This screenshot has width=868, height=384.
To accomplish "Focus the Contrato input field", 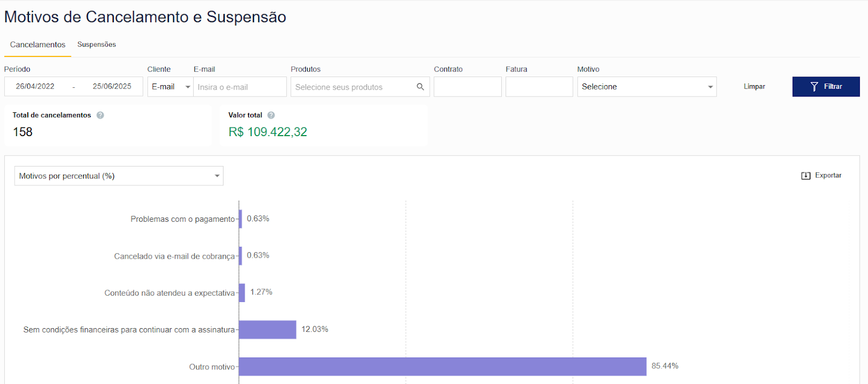I will click(468, 87).
